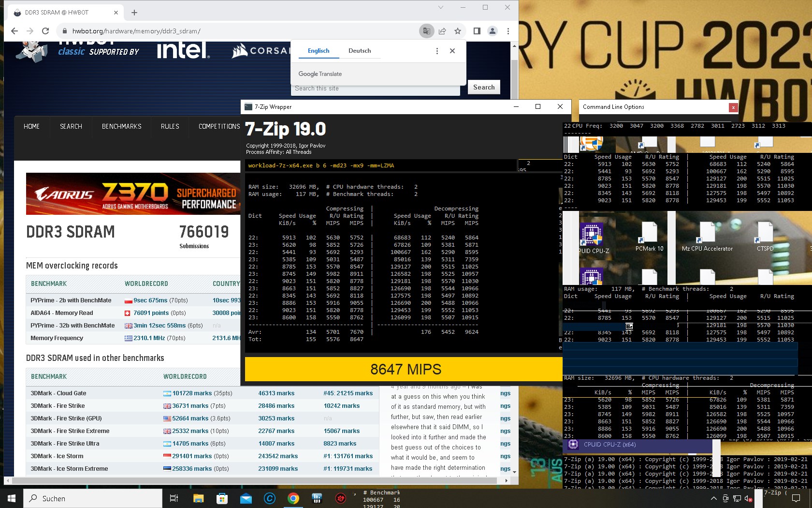Open 258336 marks Ice Storm Extreme record

pos(192,469)
